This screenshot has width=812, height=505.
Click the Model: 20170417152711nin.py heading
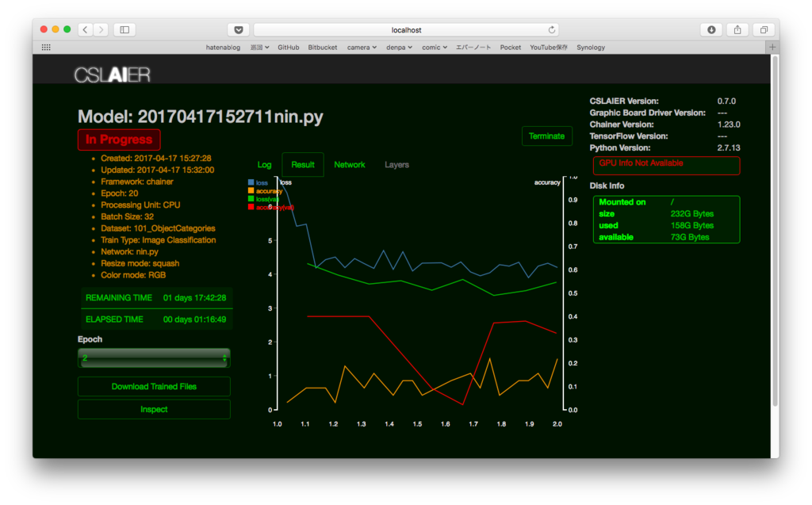click(201, 117)
